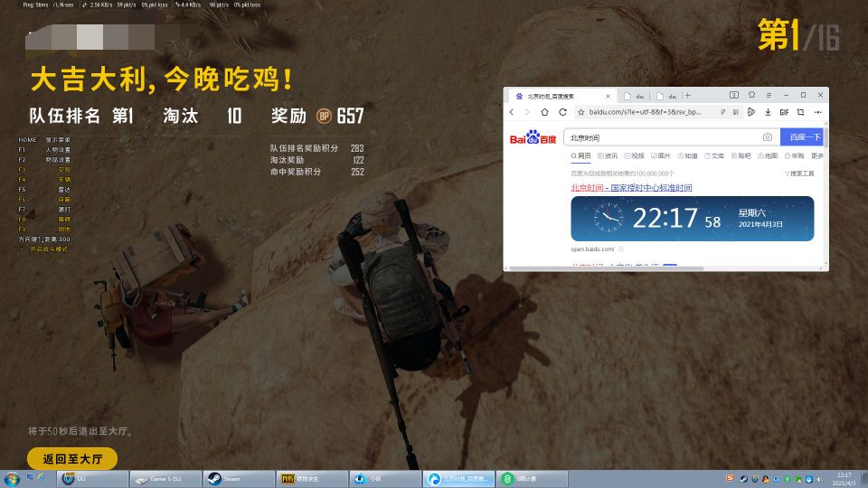Image resolution: width=868 pixels, height=488 pixels.
Task: Click the 淘汰奖励 122 row
Action: pyautogui.click(x=316, y=160)
